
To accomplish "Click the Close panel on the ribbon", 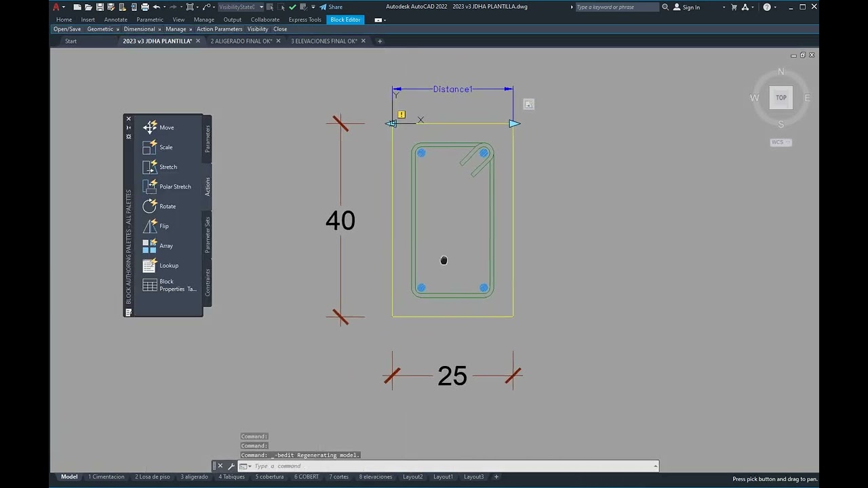I will tap(280, 29).
